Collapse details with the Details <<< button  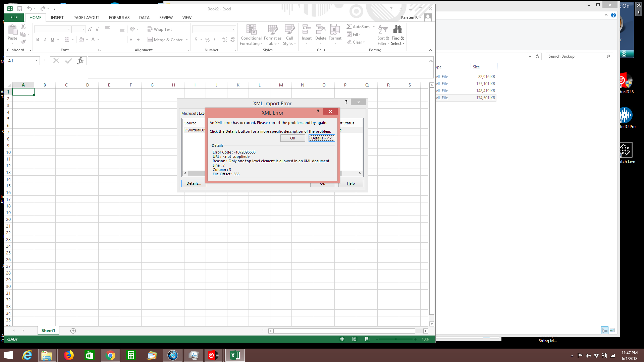(321, 138)
